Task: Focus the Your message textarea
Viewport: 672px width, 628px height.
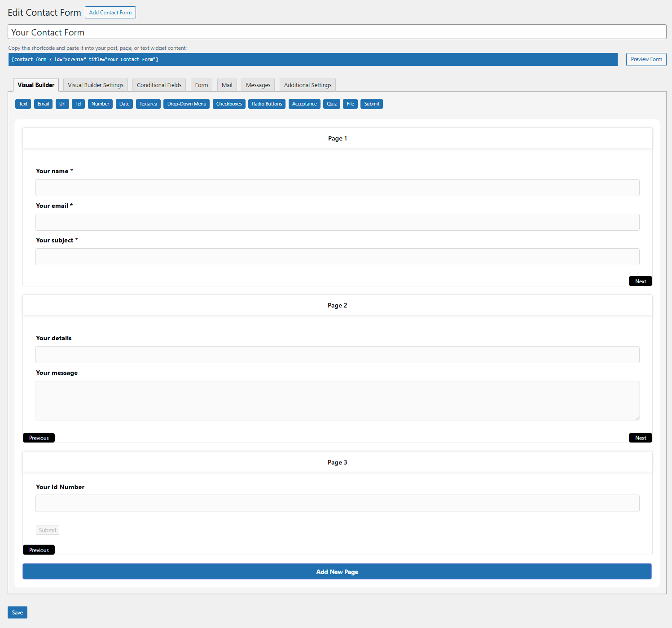Action: [337, 401]
